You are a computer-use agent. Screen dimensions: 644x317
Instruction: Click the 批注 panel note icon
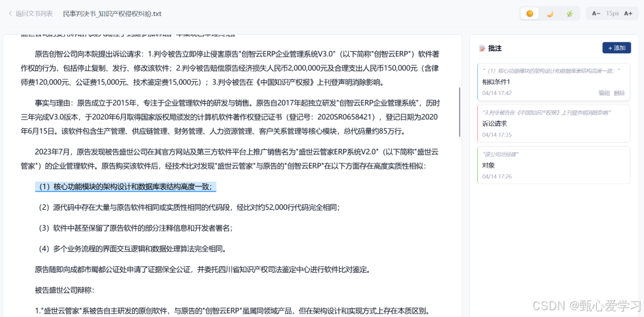(482, 48)
